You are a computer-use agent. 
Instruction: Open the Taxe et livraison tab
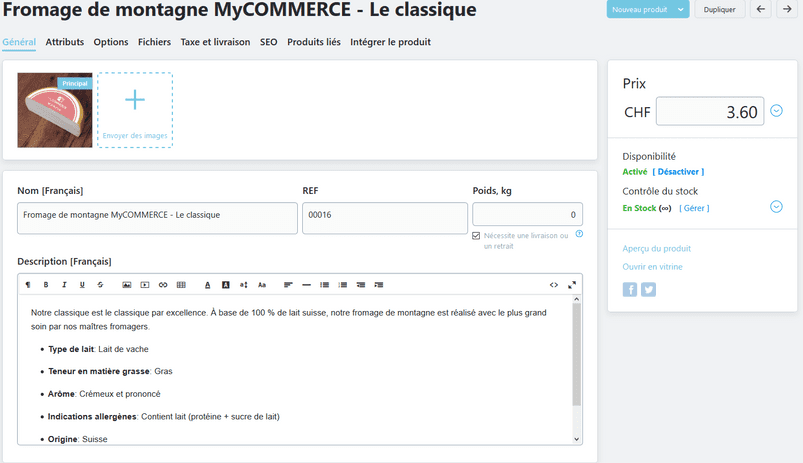[215, 42]
